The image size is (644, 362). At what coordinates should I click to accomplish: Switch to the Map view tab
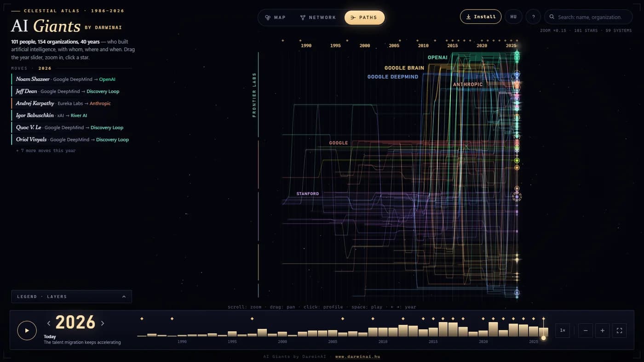pyautogui.click(x=275, y=17)
